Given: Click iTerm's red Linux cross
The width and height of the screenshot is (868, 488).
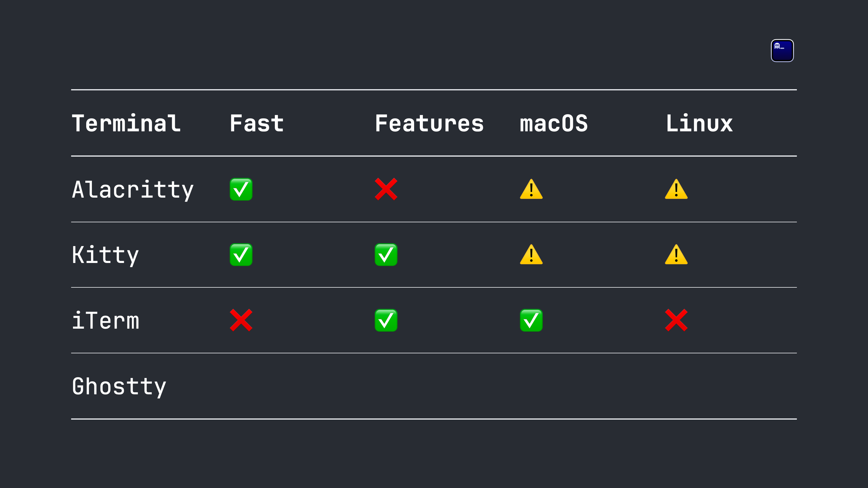Looking at the screenshot, I should point(676,320).
